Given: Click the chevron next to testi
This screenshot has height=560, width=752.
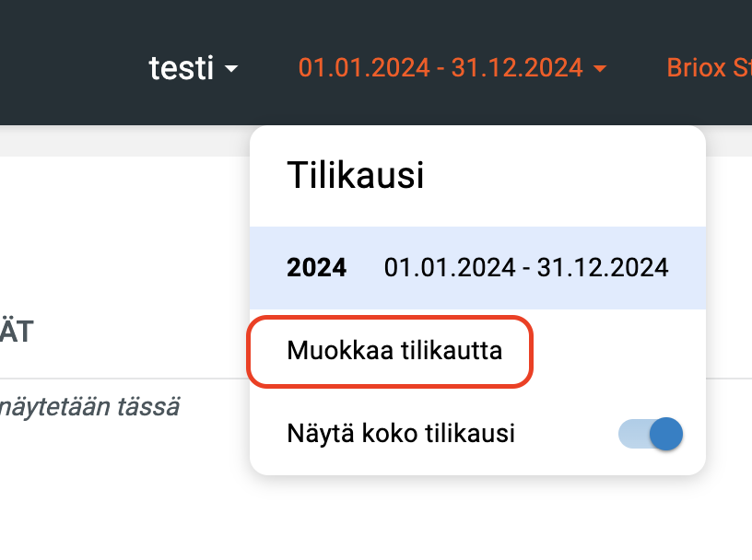Looking at the screenshot, I should 231,70.
